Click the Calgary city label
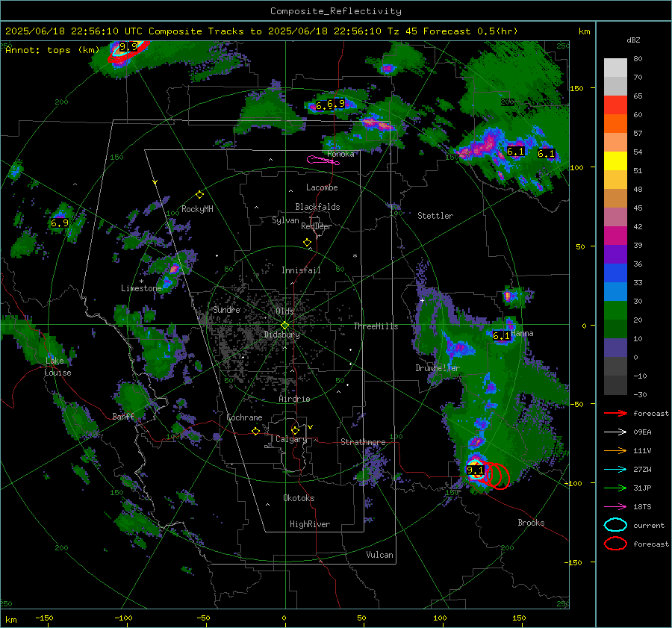 pos(291,439)
